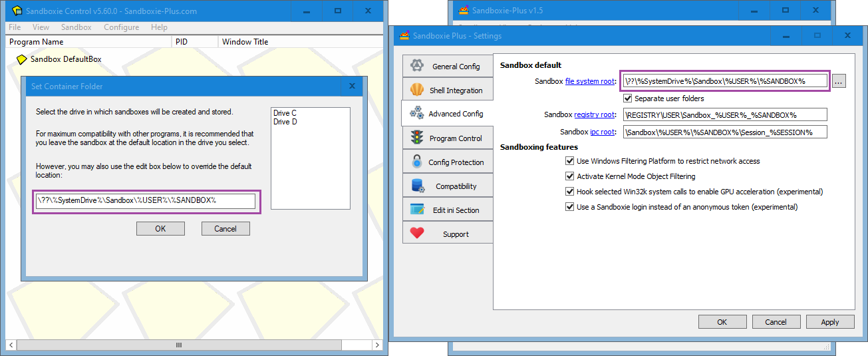Switch to the Advanced Config tab
The height and width of the screenshot is (356, 868).
click(x=447, y=114)
